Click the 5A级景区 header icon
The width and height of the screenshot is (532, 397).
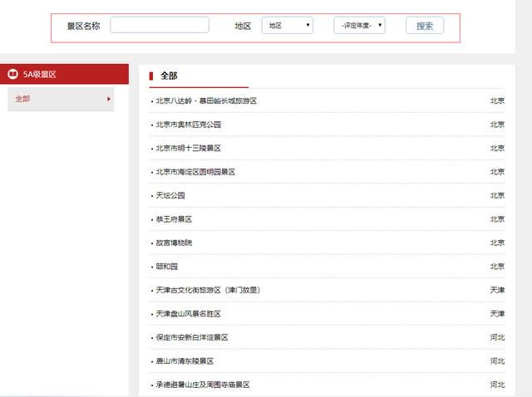(x=13, y=74)
